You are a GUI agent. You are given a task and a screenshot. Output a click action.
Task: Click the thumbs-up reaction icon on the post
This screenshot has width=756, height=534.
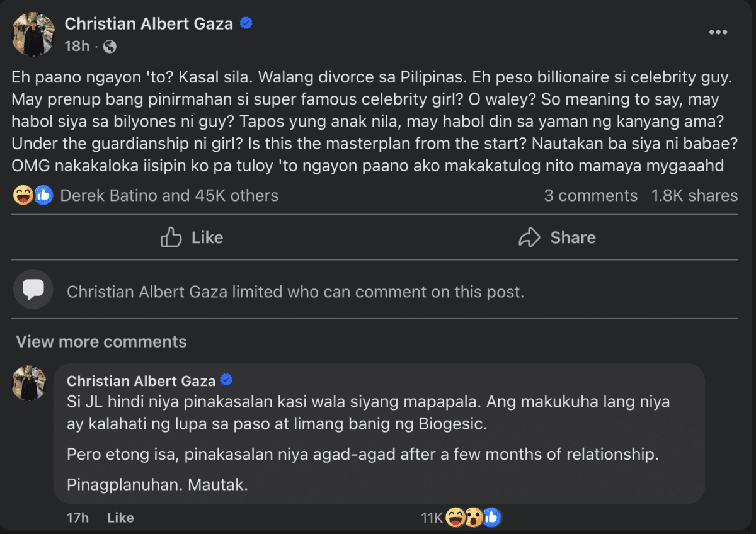(43, 195)
